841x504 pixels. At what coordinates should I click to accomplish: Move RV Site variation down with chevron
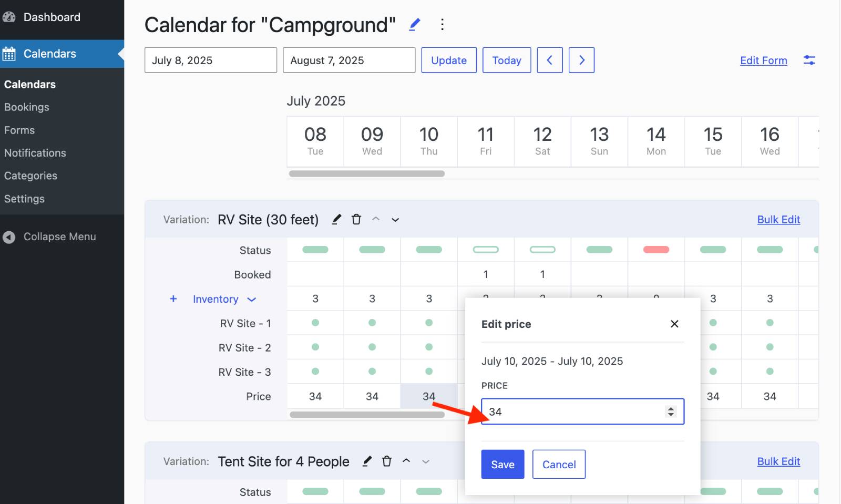(x=395, y=220)
